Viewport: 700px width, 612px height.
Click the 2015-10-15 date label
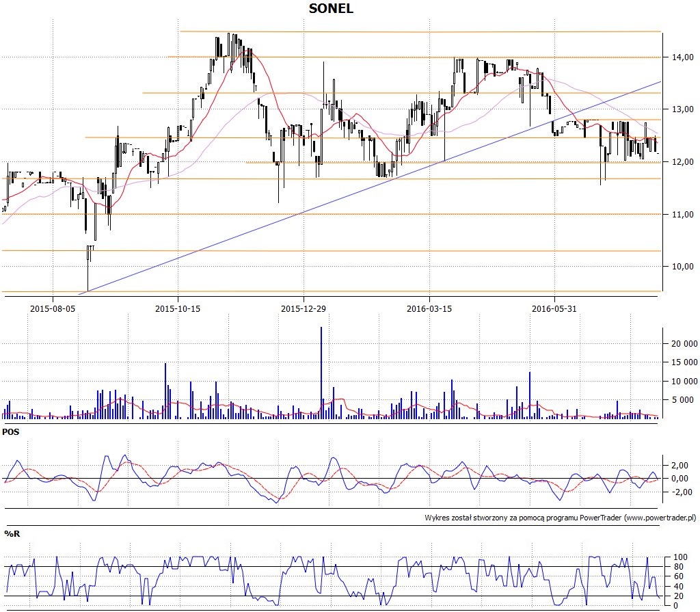[178, 308]
